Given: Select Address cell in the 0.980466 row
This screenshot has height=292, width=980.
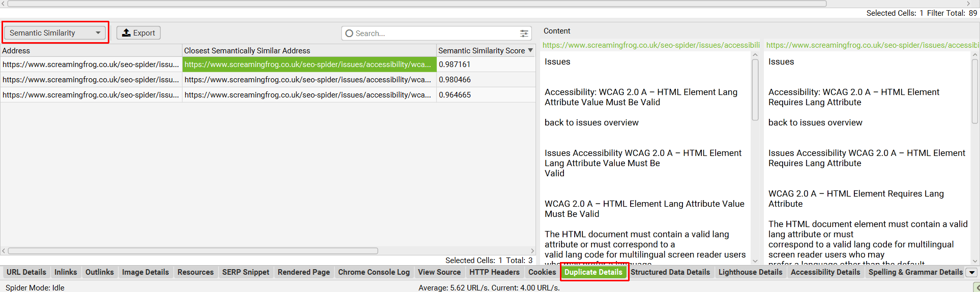Looking at the screenshot, I should [x=91, y=80].
